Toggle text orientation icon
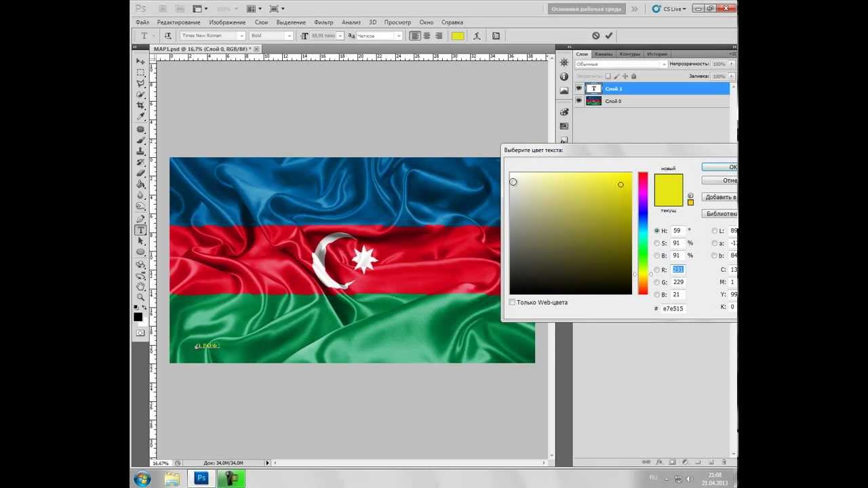The image size is (868, 488). [x=167, y=36]
